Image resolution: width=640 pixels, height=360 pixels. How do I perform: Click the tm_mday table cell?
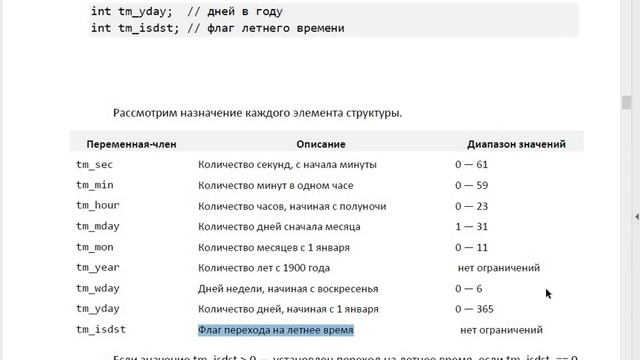[98, 226]
